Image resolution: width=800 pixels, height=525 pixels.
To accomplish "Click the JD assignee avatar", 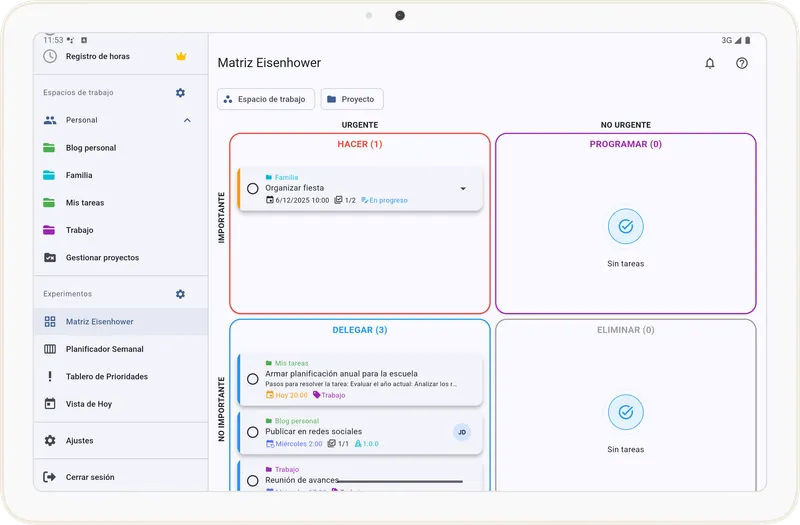I will [x=462, y=432].
